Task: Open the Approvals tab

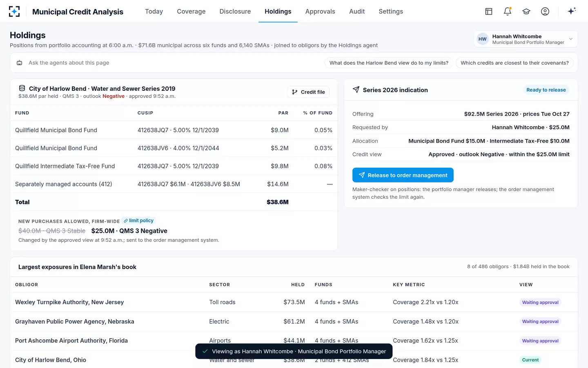Action: pos(320,11)
